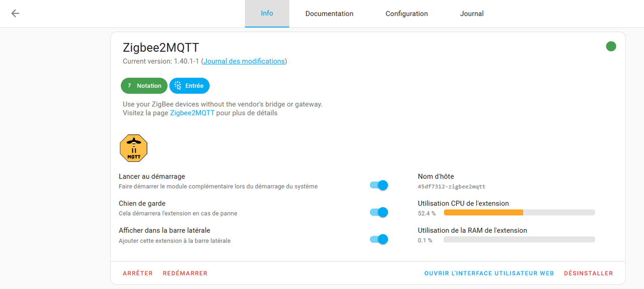Click Utilisation de la RAM de l'extension label
Image resolution: width=644 pixels, height=289 pixels.
pyautogui.click(x=472, y=231)
